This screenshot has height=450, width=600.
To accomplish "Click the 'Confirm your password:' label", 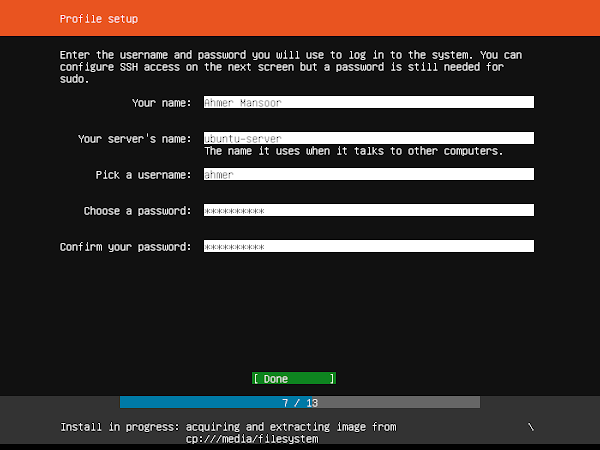I will point(125,247).
